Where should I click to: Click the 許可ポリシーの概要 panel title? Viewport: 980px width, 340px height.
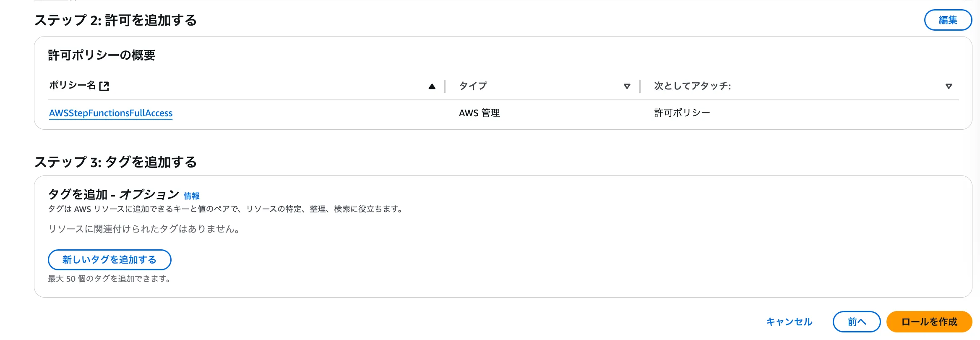(x=102, y=55)
